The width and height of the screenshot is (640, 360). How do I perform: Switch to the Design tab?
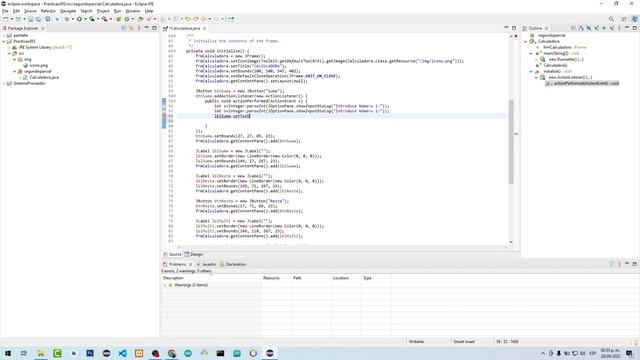click(193, 254)
